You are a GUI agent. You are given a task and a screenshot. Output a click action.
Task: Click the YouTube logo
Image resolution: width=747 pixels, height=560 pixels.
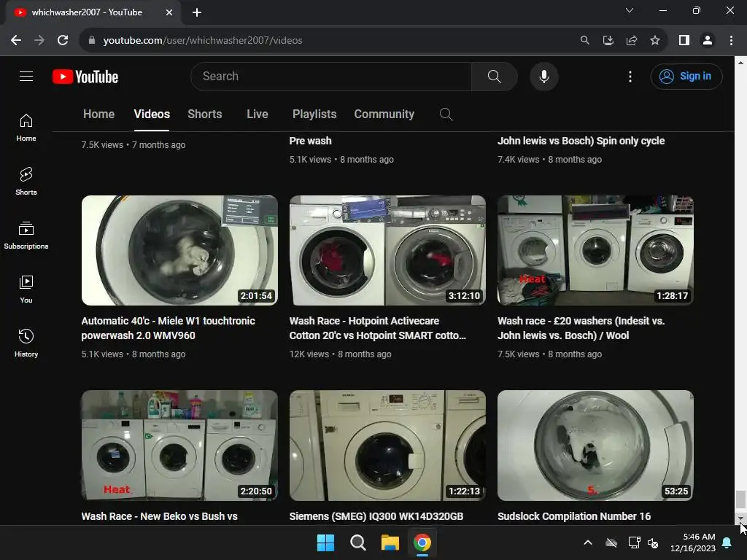(x=85, y=77)
